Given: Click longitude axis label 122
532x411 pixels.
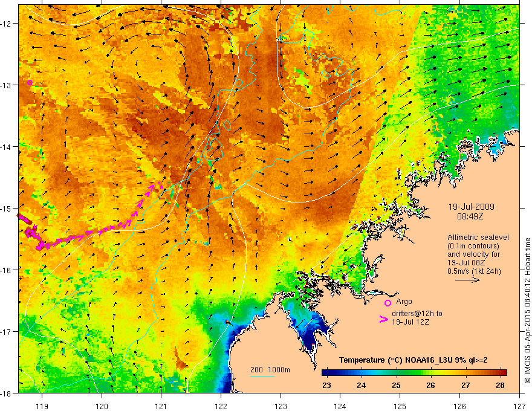Looking at the screenshot, I should pos(221,406).
